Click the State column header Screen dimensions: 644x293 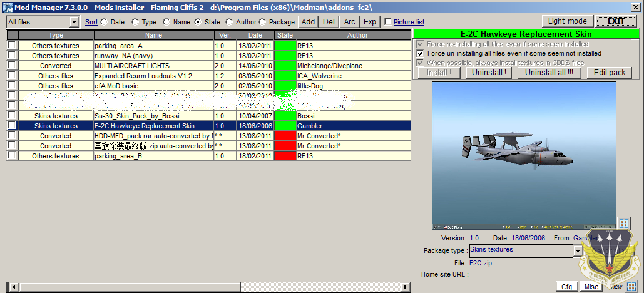[x=285, y=35]
